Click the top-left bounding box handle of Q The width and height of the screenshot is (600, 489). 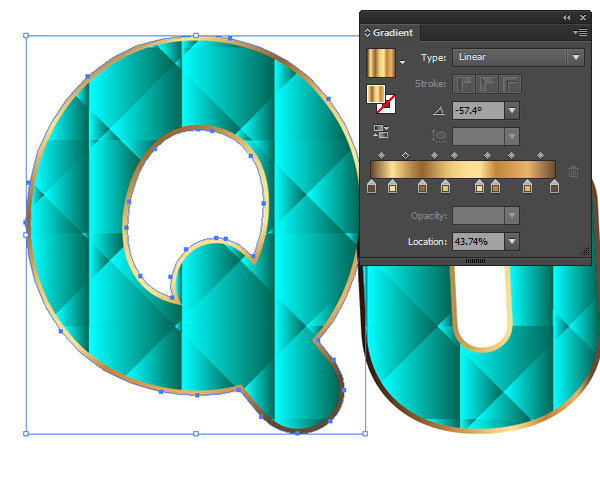tap(26, 36)
